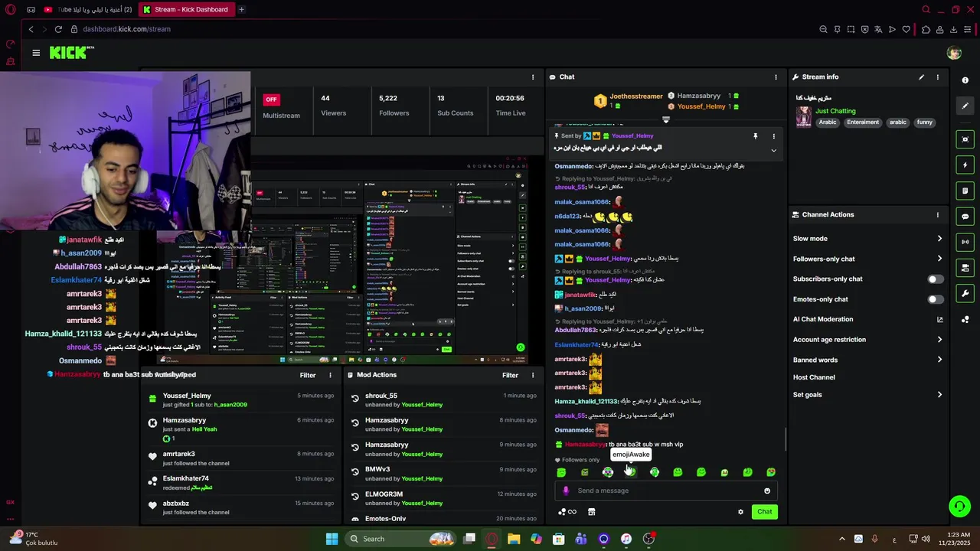The height and width of the screenshot is (551, 980).
Task: Click the funny stream tag
Action: tap(925, 122)
